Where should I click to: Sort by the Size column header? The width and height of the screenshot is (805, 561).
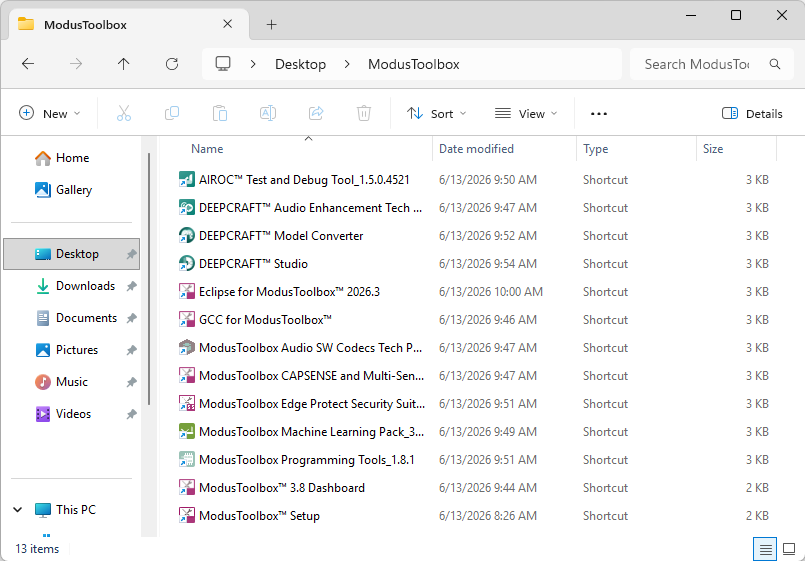[x=713, y=149]
